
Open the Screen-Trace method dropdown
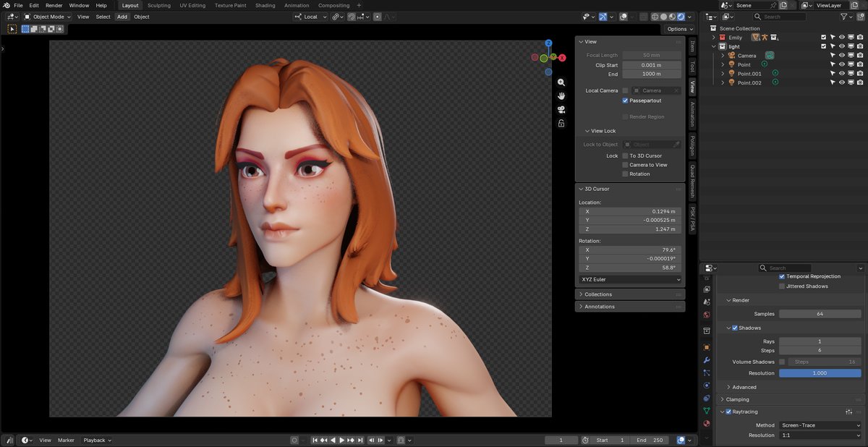point(820,425)
